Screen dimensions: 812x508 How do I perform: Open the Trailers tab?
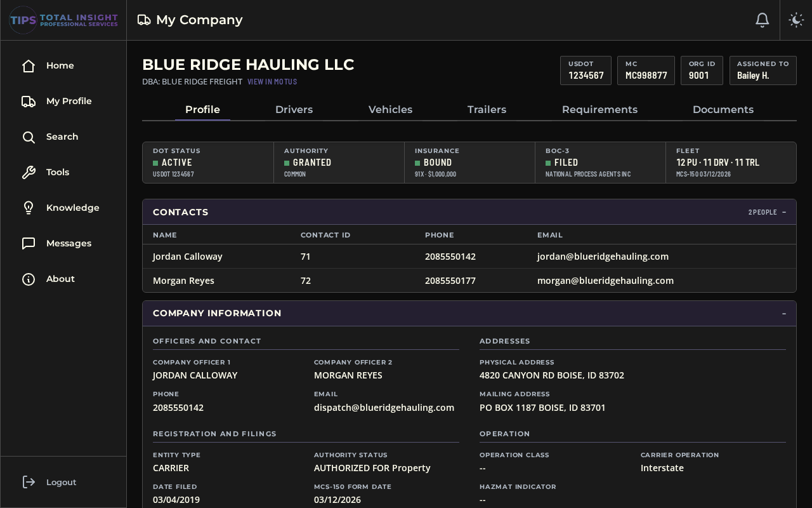point(487,109)
